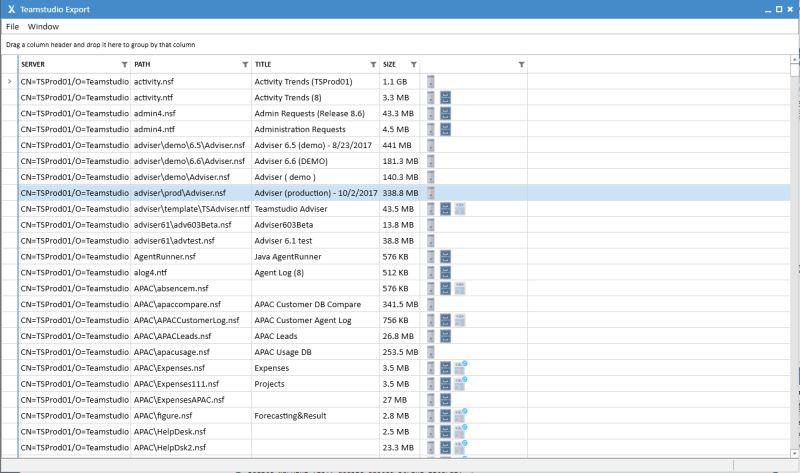
Task: Click globe page icon in APAC\Expenses.nsf row
Action: point(461,367)
